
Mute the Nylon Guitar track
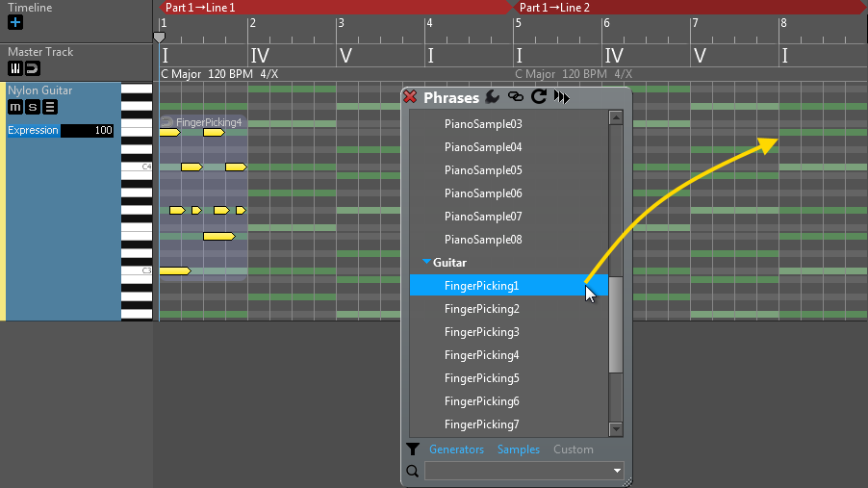16,107
